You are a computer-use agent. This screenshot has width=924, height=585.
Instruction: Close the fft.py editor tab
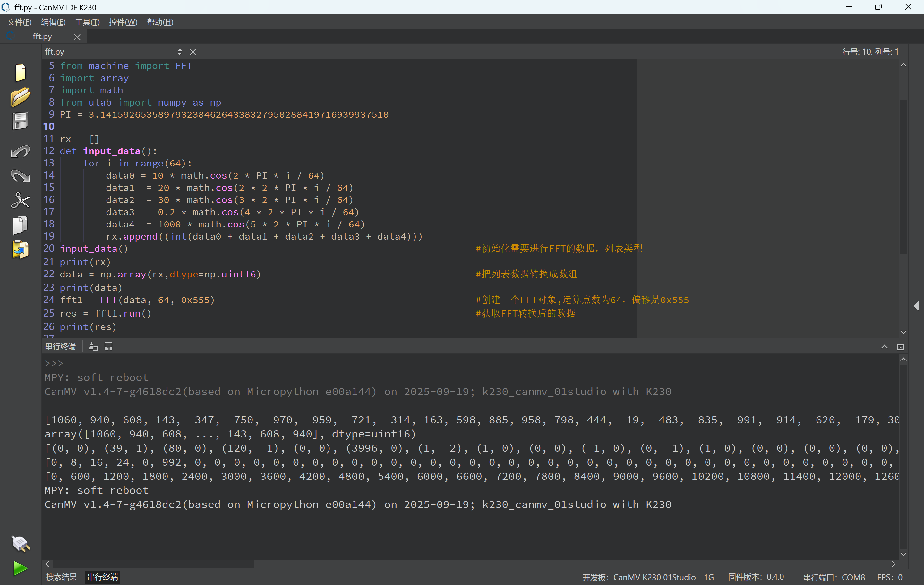(x=77, y=37)
